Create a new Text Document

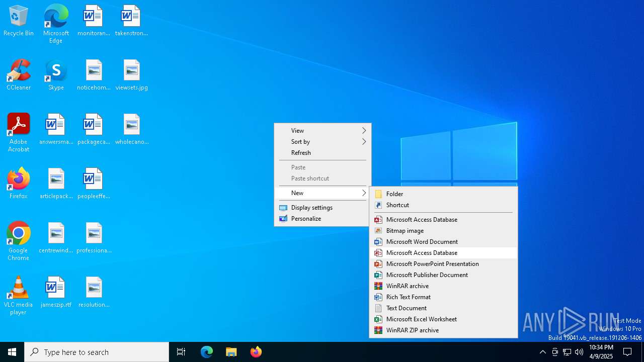[x=443, y=308]
